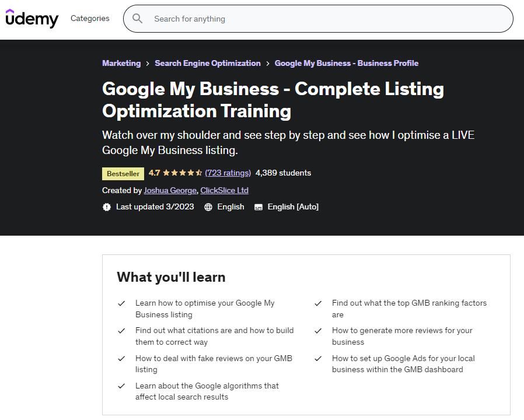Click the globe language icon
524x420 pixels.
tap(208, 207)
